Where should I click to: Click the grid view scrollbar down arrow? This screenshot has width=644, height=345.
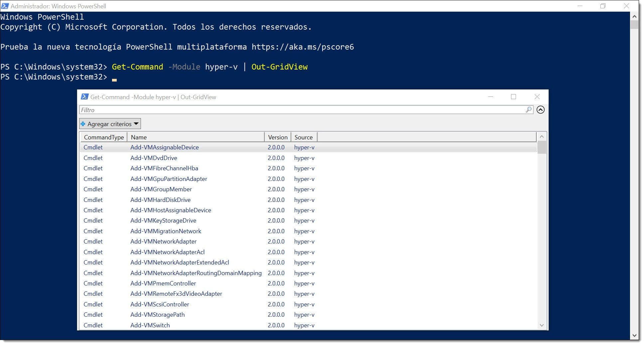coord(542,325)
